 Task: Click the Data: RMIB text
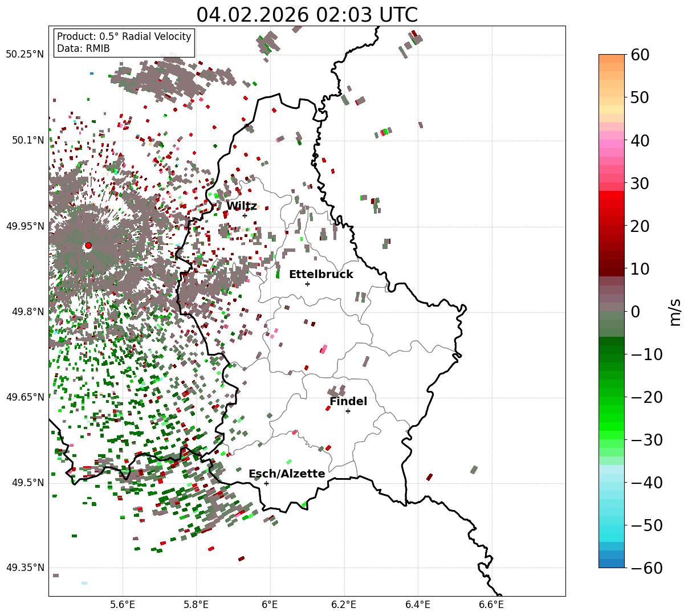point(83,49)
